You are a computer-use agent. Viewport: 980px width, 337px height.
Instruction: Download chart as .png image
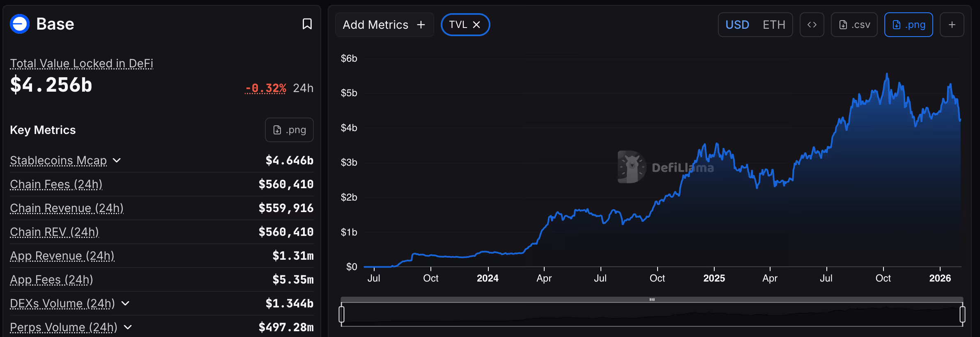pos(908,25)
